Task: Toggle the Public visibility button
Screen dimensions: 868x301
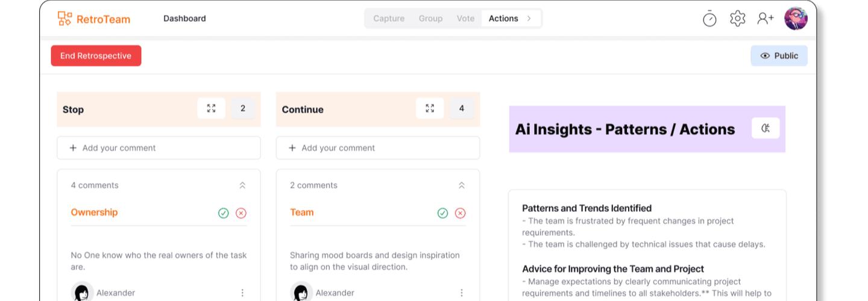Action: pyautogui.click(x=779, y=56)
